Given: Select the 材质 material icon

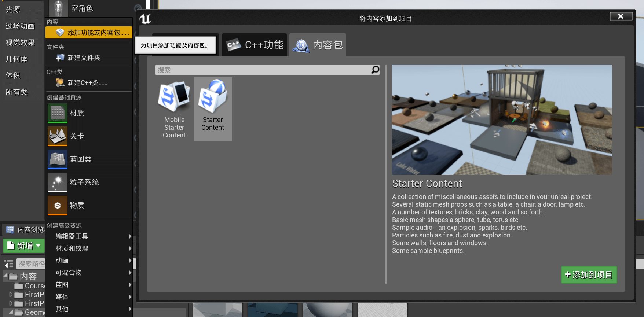Looking at the screenshot, I should point(58,113).
